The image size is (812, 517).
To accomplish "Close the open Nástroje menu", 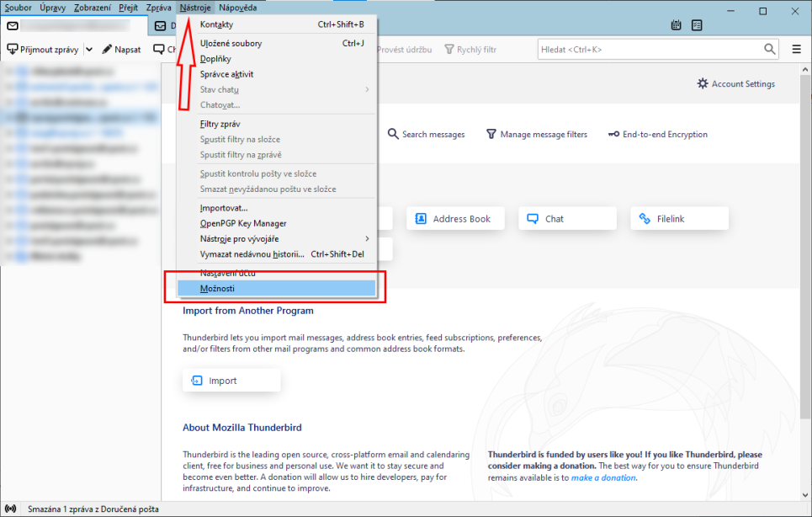I will tap(195, 8).
